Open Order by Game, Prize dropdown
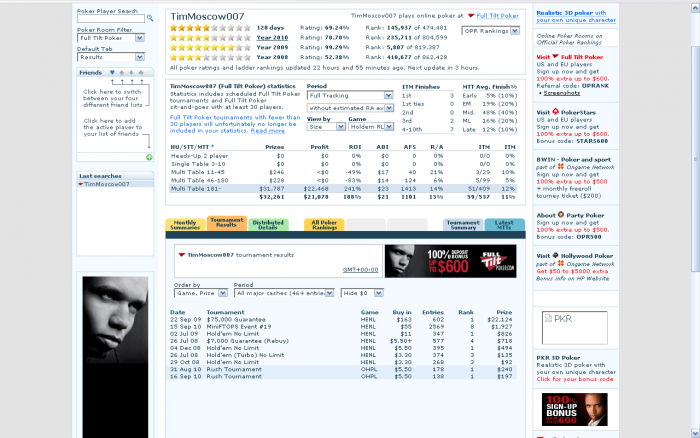The height and width of the screenshot is (438, 700). coord(201,293)
